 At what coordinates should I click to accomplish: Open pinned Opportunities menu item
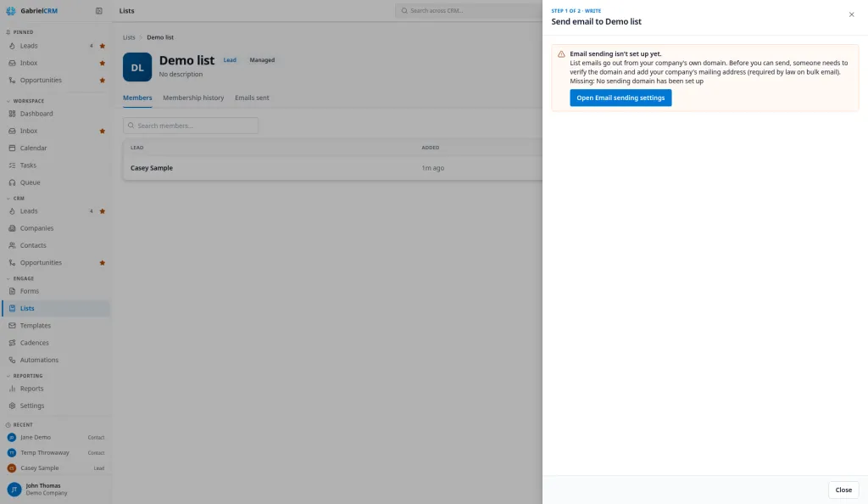click(x=55, y=81)
